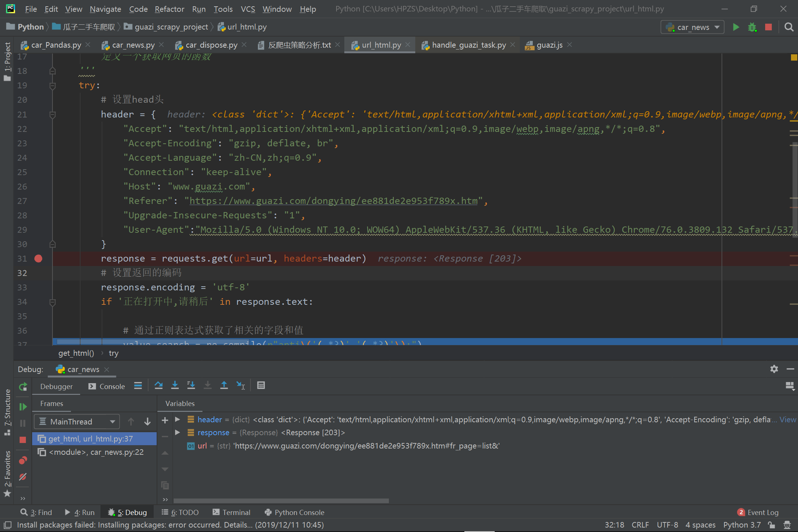Click the Rerun car_news debug icon
Viewport: 798px width, 532px height.
[x=23, y=387]
